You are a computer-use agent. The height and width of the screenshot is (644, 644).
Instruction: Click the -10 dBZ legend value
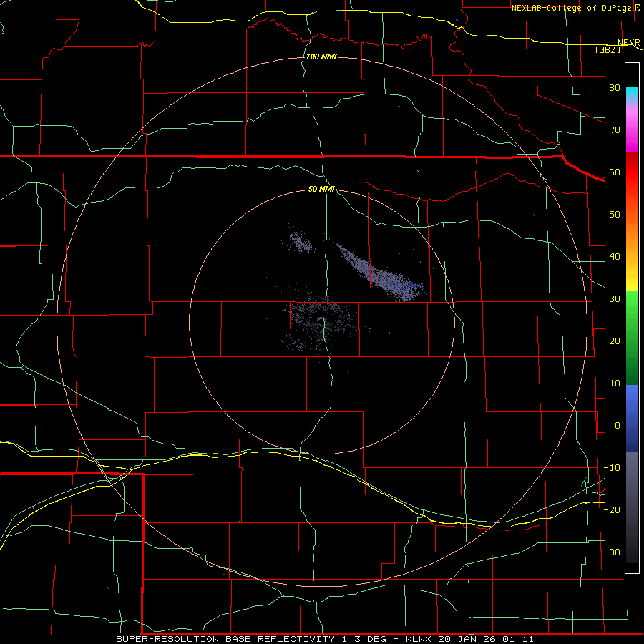tap(612, 468)
